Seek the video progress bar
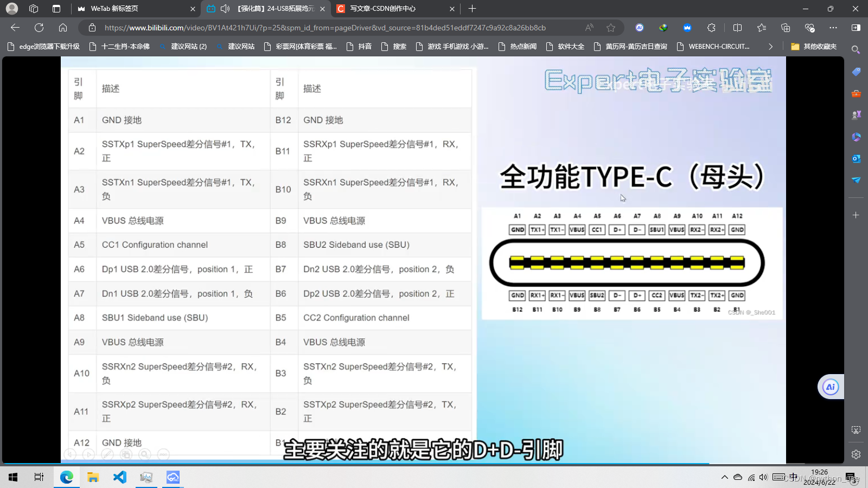The width and height of the screenshot is (868, 488). coord(423,463)
